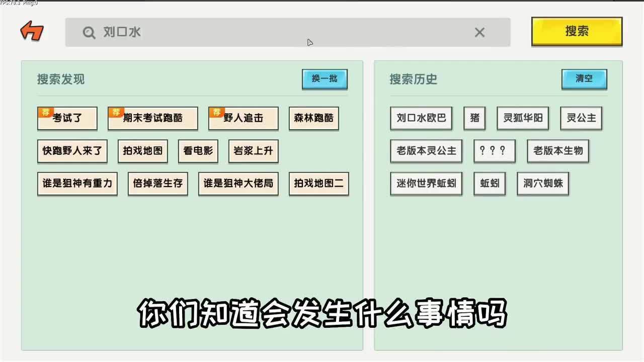Viewport: 644px width, 362px height.
Task: Select the 森林跑酷 suggestion
Action: [313, 118]
